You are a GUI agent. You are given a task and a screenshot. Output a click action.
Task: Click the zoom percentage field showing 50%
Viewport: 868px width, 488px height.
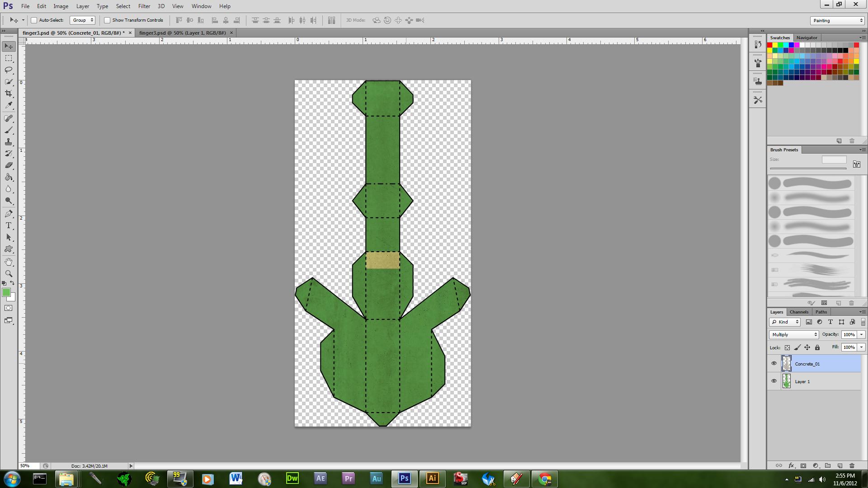point(28,466)
